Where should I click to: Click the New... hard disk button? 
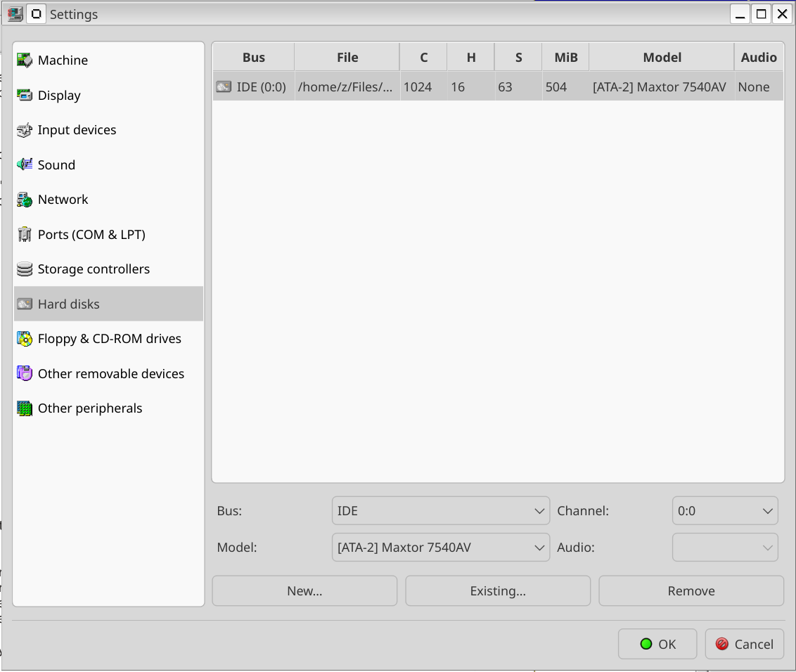point(304,591)
